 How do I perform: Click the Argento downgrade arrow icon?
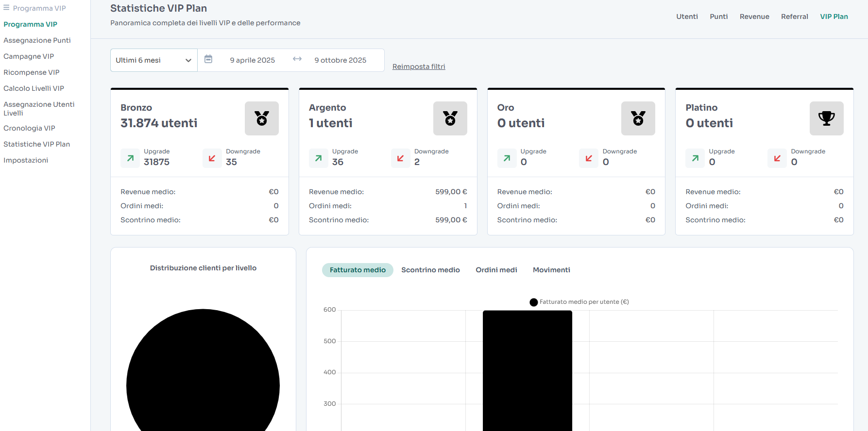tap(401, 158)
